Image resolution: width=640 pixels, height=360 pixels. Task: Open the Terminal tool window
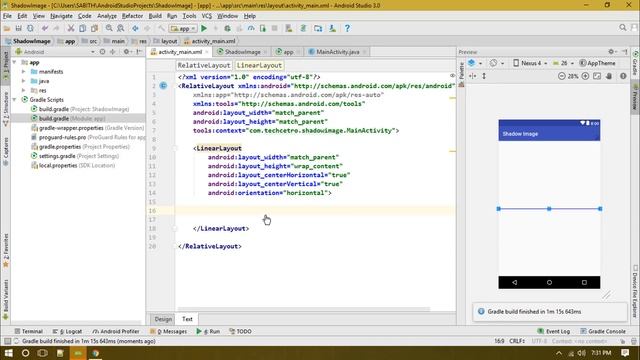(29, 331)
